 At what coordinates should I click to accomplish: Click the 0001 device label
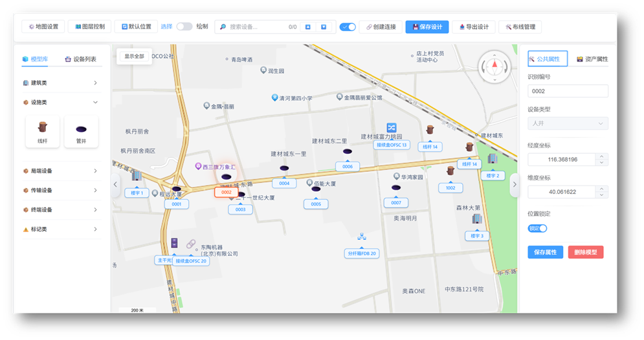click(177, 204)
